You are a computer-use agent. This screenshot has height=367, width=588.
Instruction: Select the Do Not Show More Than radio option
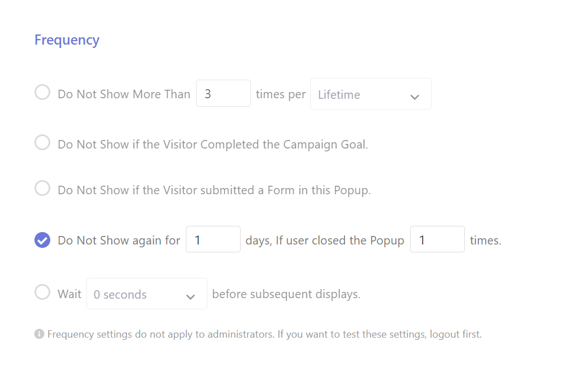(42, 92)
